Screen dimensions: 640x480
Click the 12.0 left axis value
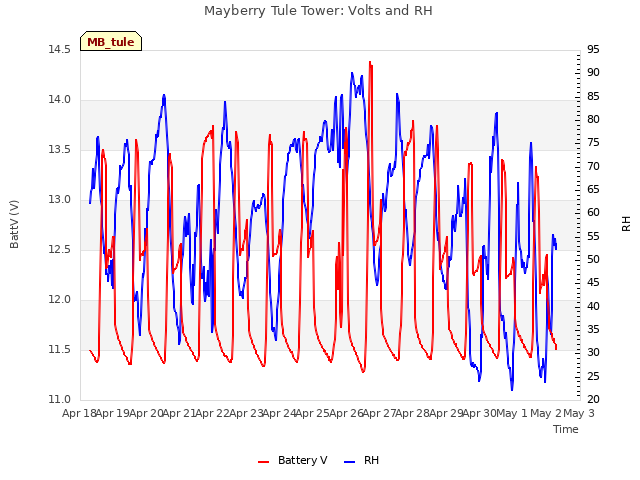[59, 300]
